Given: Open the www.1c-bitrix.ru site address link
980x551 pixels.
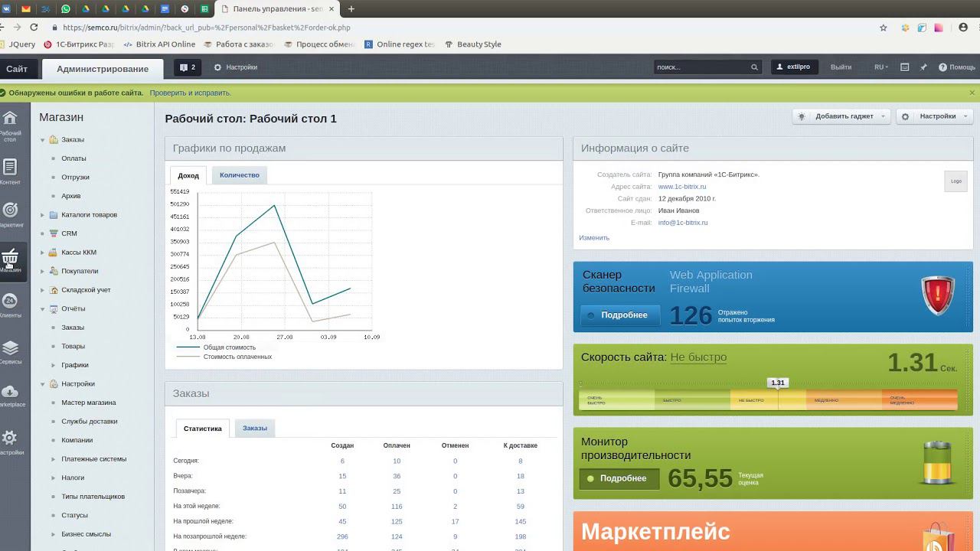Looking at the screenshot, I should [x=682, y=187].
